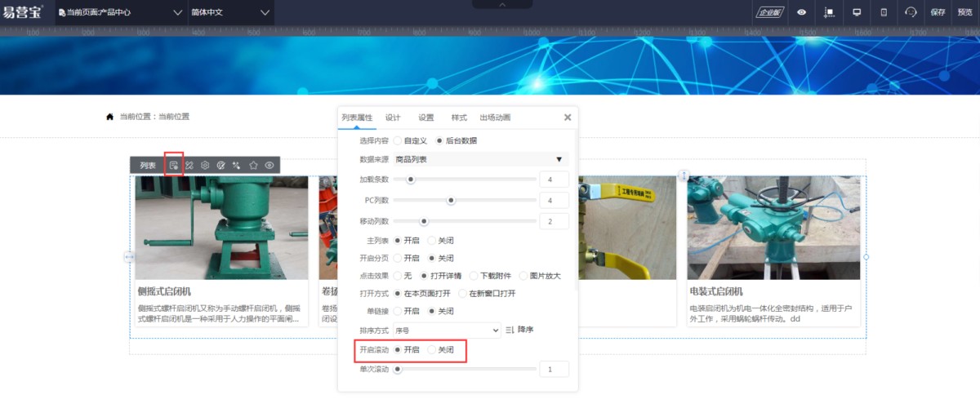Click the star icon in the list toolbar
The width and height of the screenshot is (980, 417).
[253, 166]
